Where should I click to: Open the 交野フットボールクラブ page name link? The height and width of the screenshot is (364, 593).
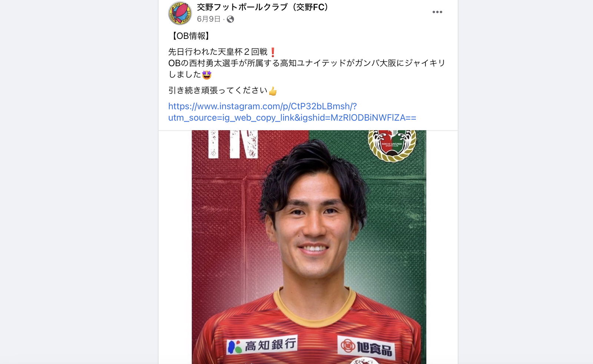[x=263, y=7]
